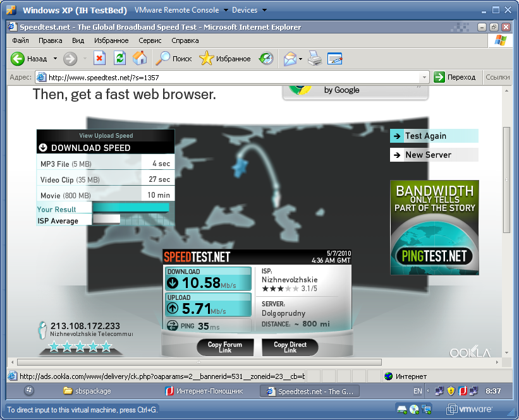This screenshot has width=519, height=420.
Task: Click the Mail envelope icon
Action: tap(290, 59)
